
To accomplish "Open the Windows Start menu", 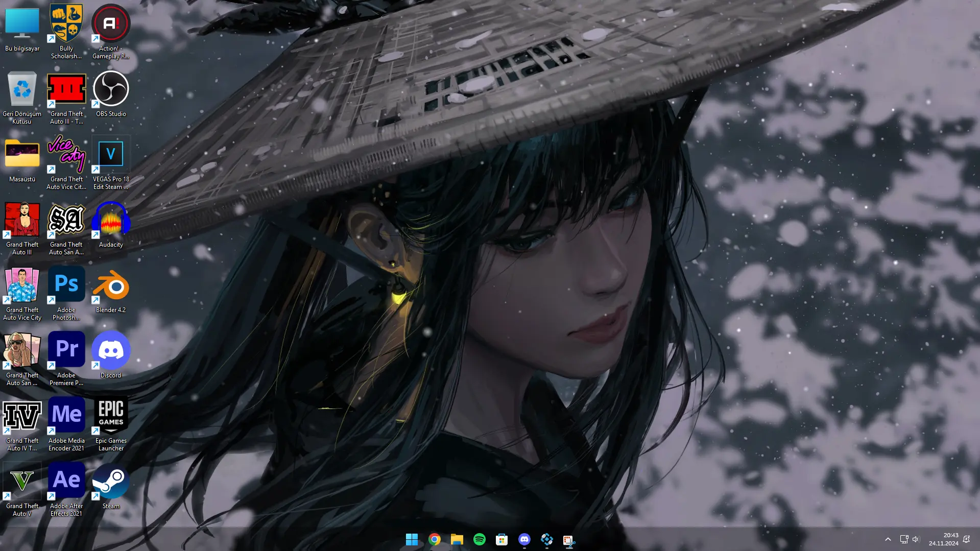I will pyautogui.click(x=412, y=539).
